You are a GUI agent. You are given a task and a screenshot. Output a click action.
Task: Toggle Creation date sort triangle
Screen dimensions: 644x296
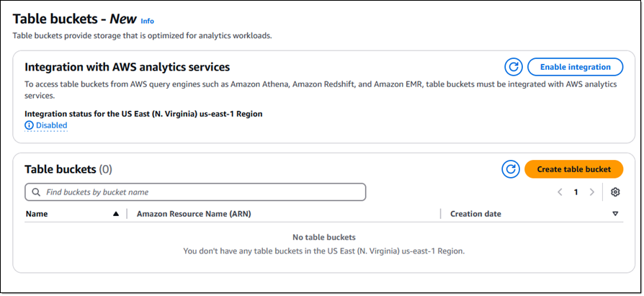tap(615, 214)
